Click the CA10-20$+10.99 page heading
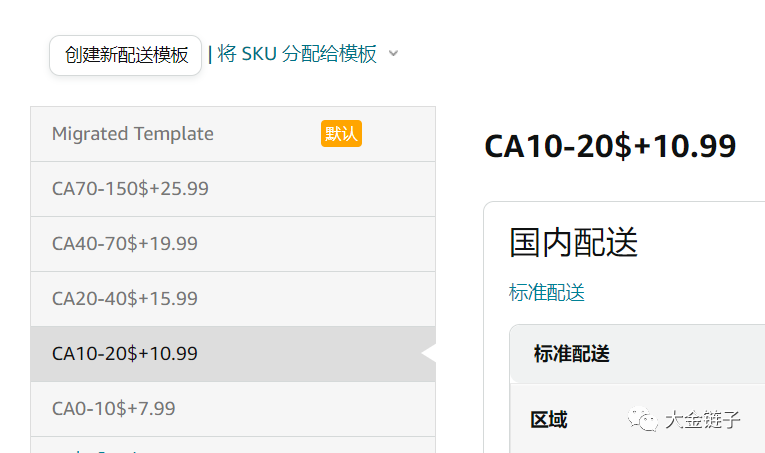The image size is (765, 453). click(610, 146)
